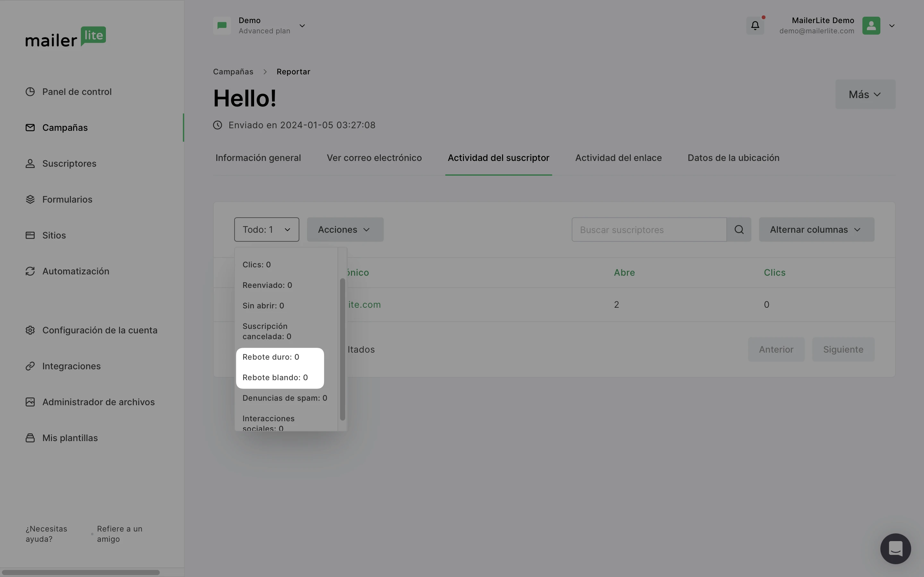The width and height of the screenshot is (924, 577).
Task: Open Integraciones in the sidebar
Action: pos(71,366)
